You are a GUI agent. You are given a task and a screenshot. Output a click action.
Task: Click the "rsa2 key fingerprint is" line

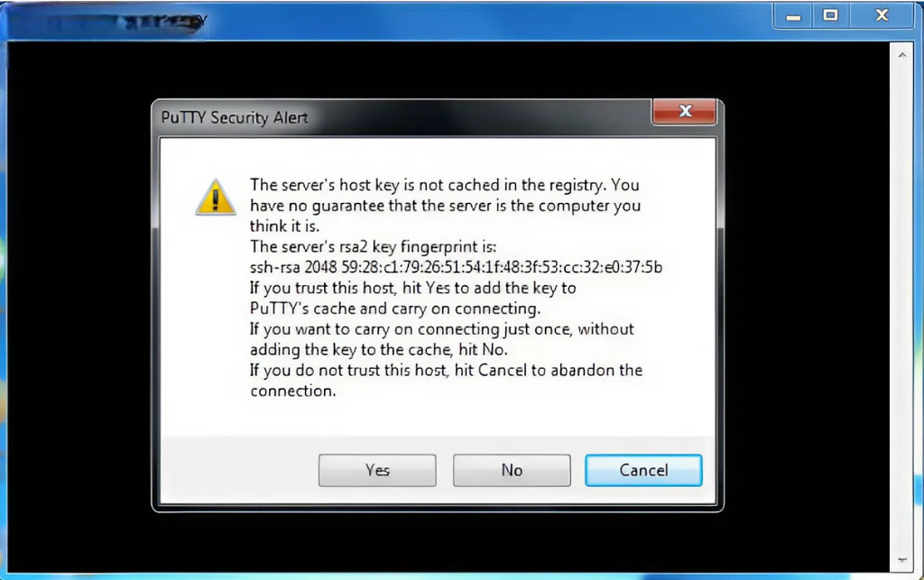pyautogui.click(x=373, y=247)
